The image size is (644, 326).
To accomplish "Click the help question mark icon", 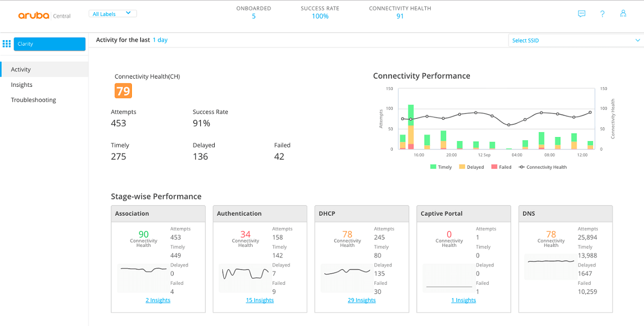I will [602, 14].
